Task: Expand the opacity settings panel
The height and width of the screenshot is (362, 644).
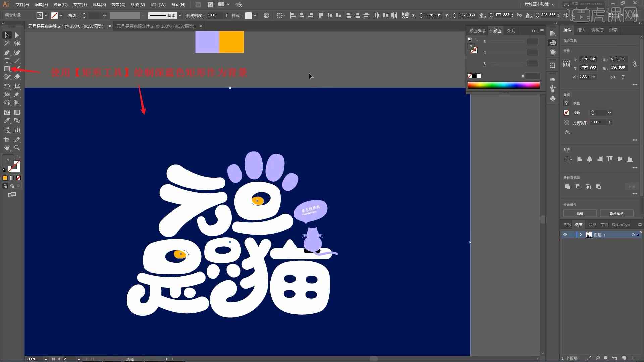Action: coord(609,122)
